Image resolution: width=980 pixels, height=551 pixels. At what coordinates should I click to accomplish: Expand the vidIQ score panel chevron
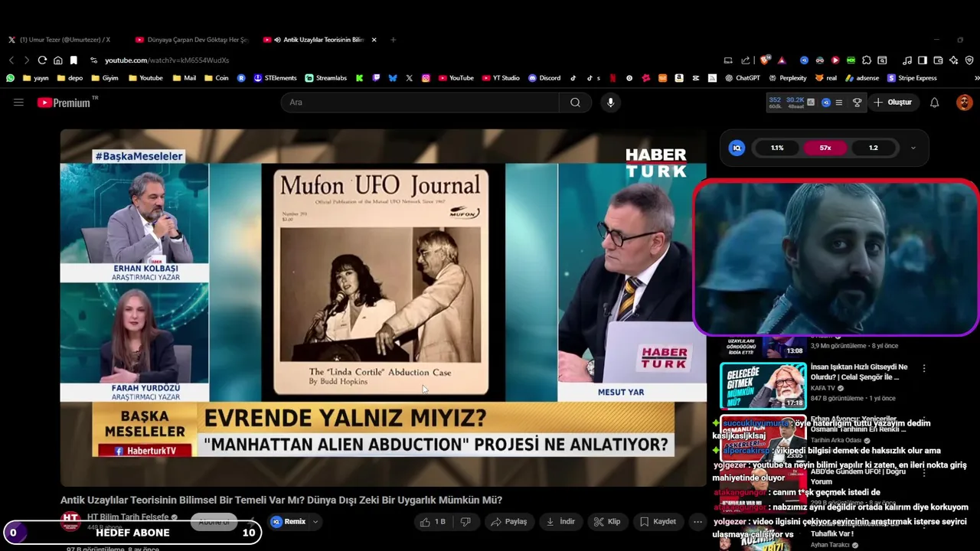point(913,148)
